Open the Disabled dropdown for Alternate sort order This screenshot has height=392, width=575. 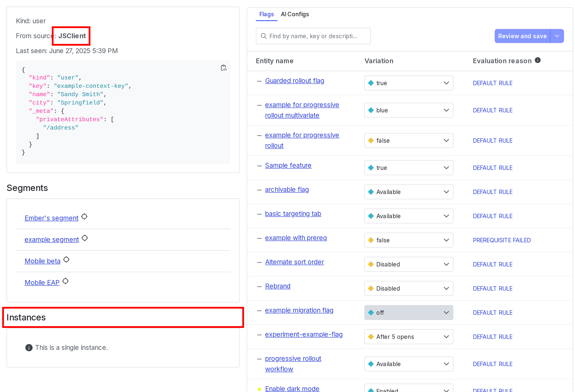pos(409,264)
